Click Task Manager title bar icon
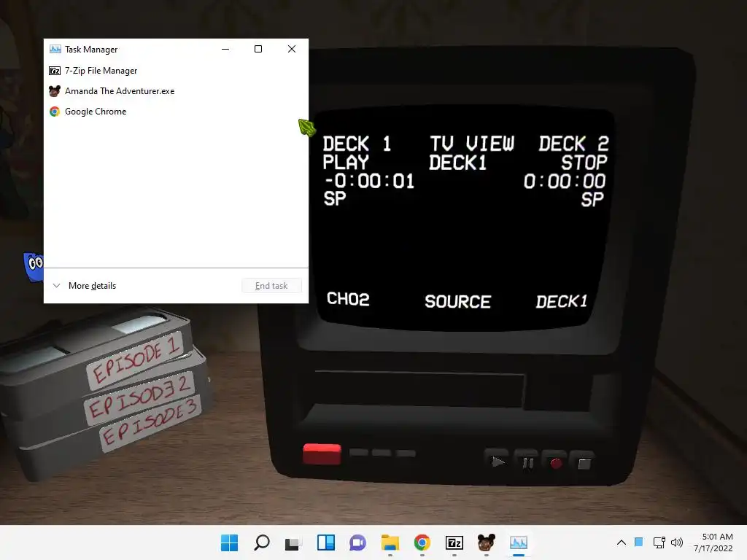 55,49
